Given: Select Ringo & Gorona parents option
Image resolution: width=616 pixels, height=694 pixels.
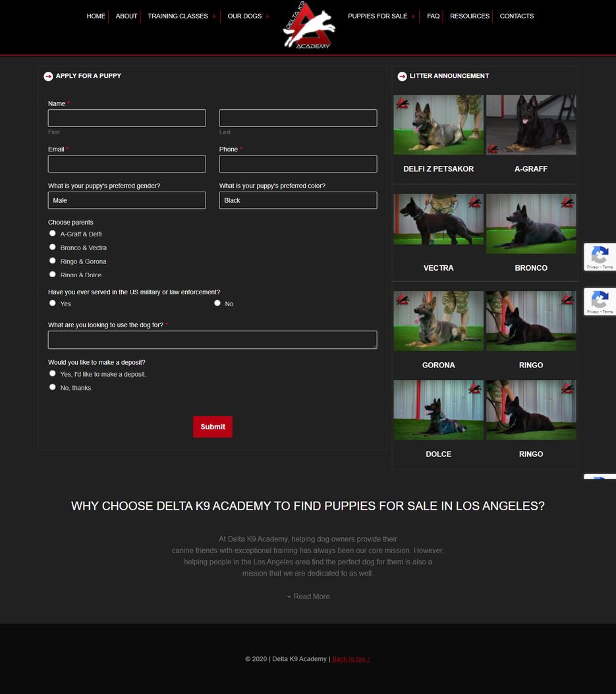Looking at the screenshot, I should tap(52, 261).
